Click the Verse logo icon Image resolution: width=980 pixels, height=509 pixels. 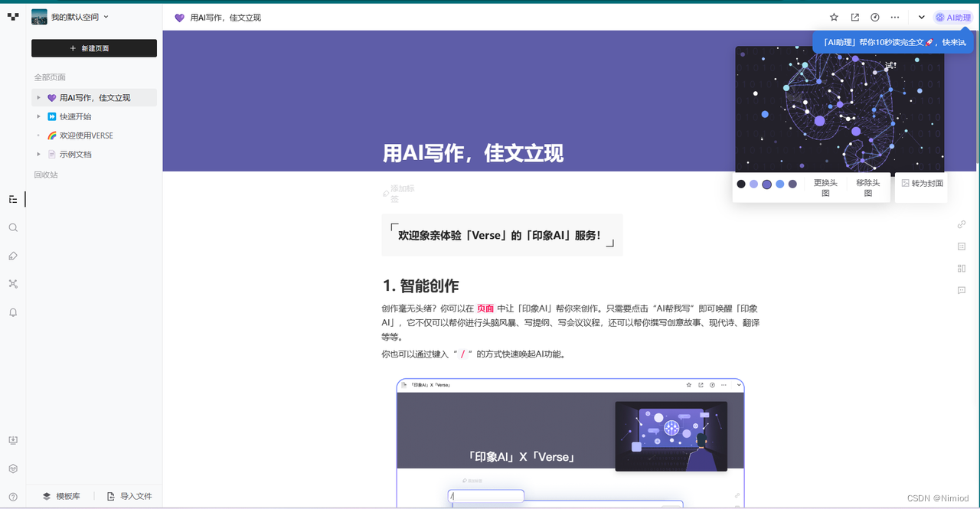pos(13,16)
